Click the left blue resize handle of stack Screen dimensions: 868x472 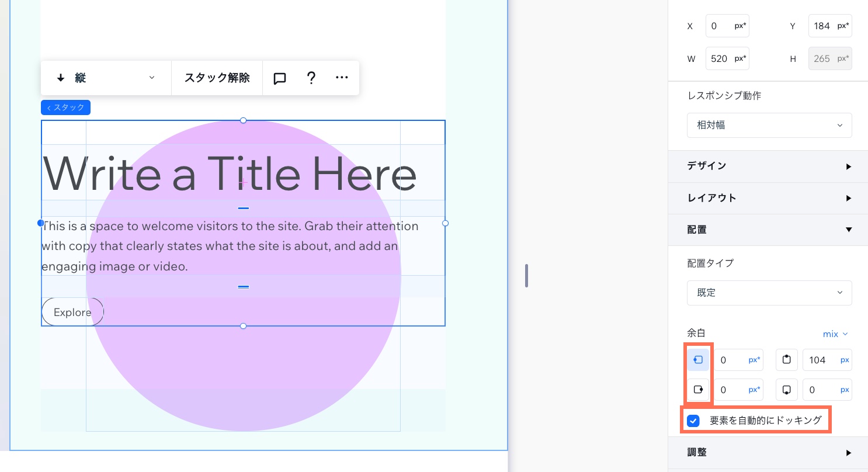point(41,223)
